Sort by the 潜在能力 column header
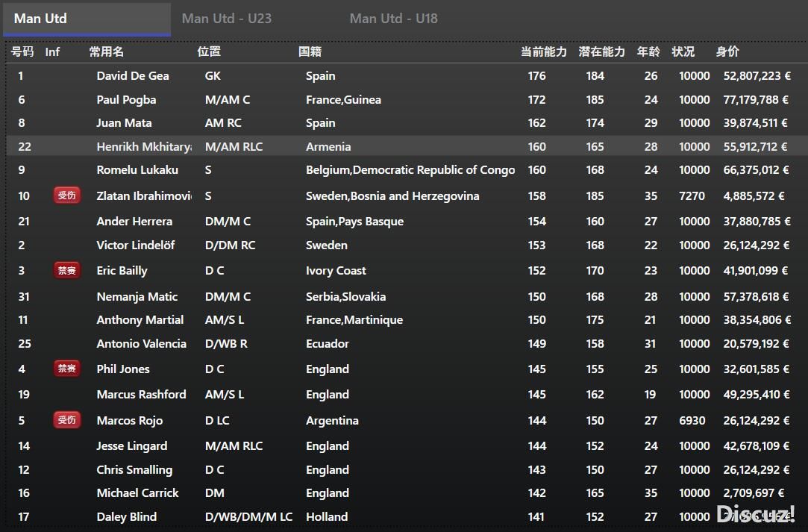Screen dimensions: 808x532 [601, 51]
